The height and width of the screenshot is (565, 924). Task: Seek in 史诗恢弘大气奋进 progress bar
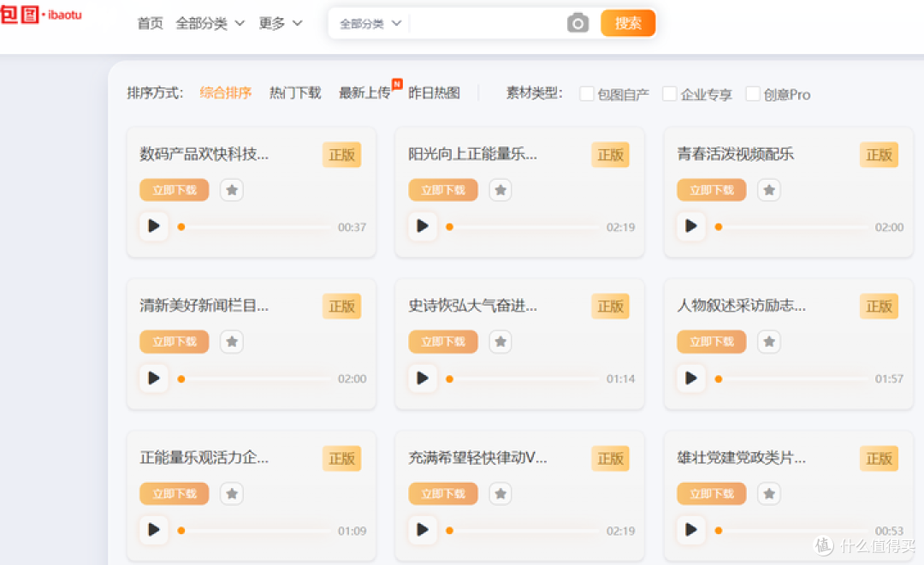click(x=524, y=378)
